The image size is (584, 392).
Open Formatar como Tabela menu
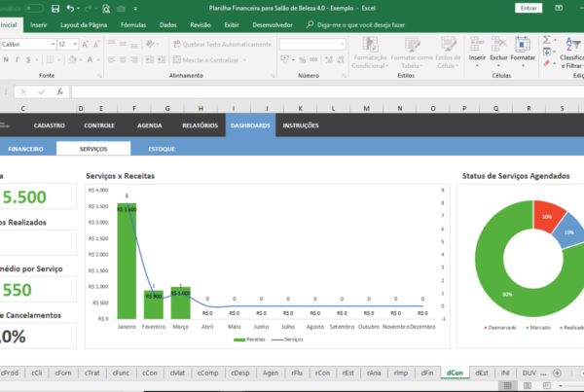pos(412,53)
